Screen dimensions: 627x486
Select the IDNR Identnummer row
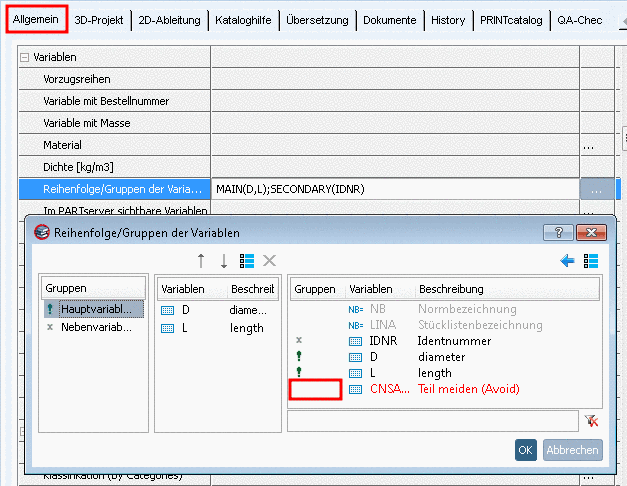[x=445, y=341]
